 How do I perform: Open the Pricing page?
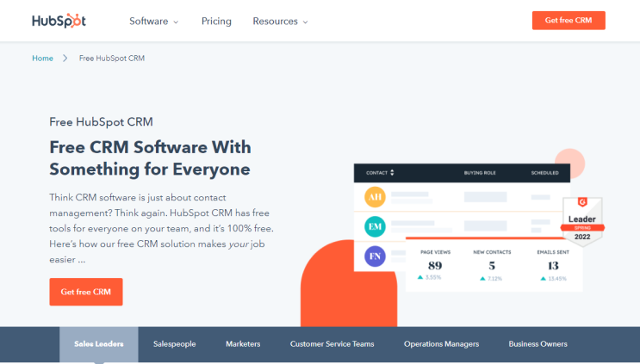click(x=216, y=22)
